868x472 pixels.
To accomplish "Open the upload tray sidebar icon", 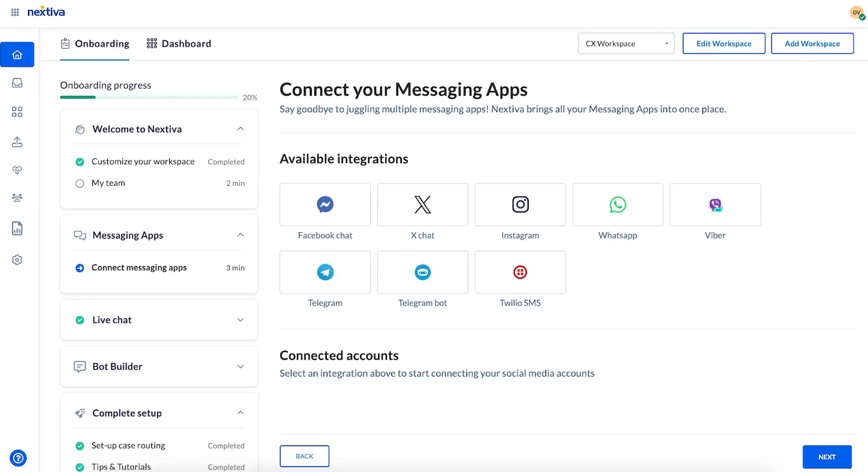I will 17,142.
